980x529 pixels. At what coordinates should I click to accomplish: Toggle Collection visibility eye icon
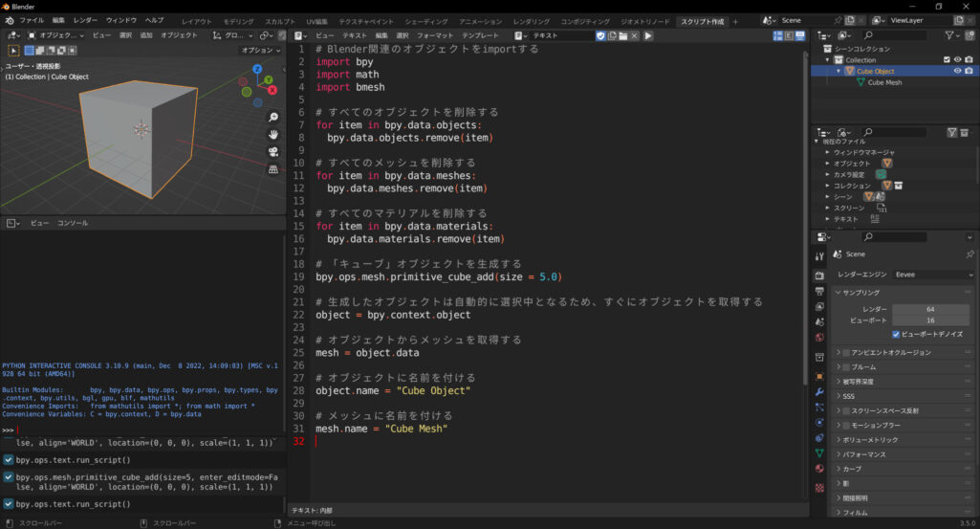(x=957, y=60)
